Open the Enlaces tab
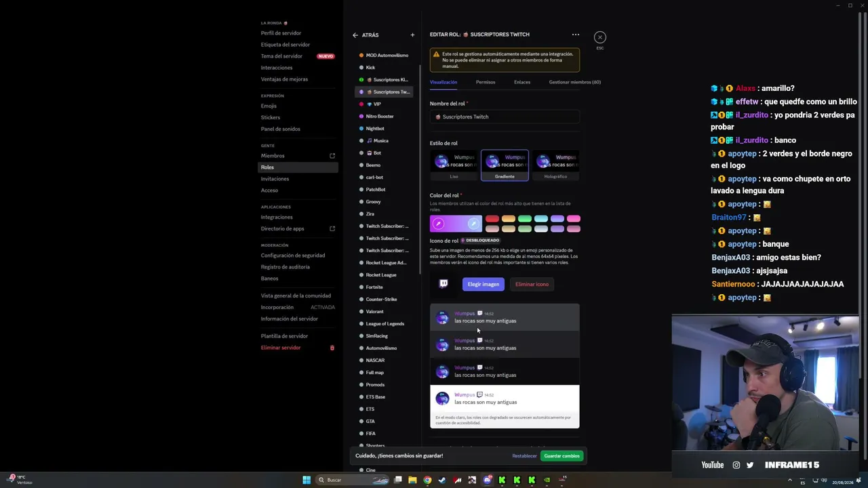This screenshot has height=488, width=868. (x=522, y=82)
